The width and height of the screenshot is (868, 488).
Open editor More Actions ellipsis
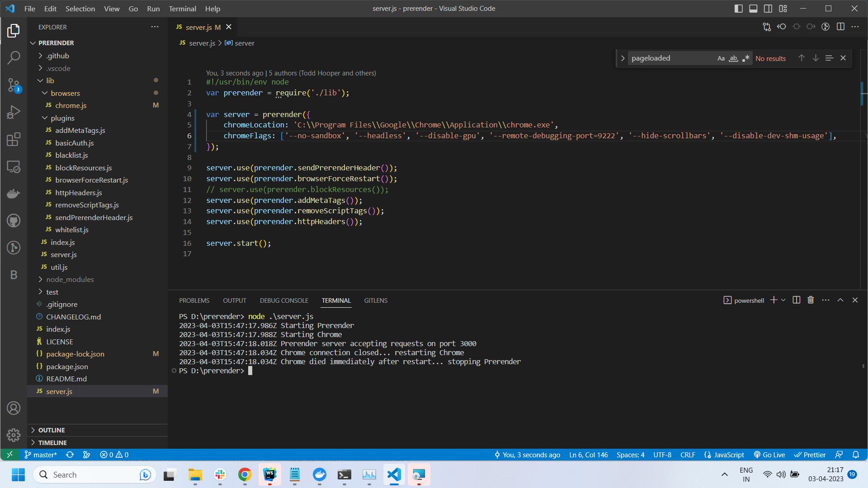855,27
